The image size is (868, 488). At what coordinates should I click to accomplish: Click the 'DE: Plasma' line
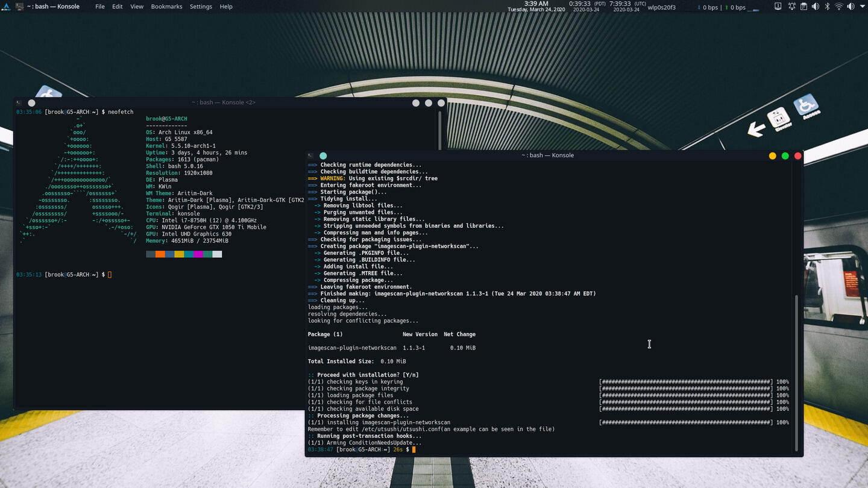[162, 180]
